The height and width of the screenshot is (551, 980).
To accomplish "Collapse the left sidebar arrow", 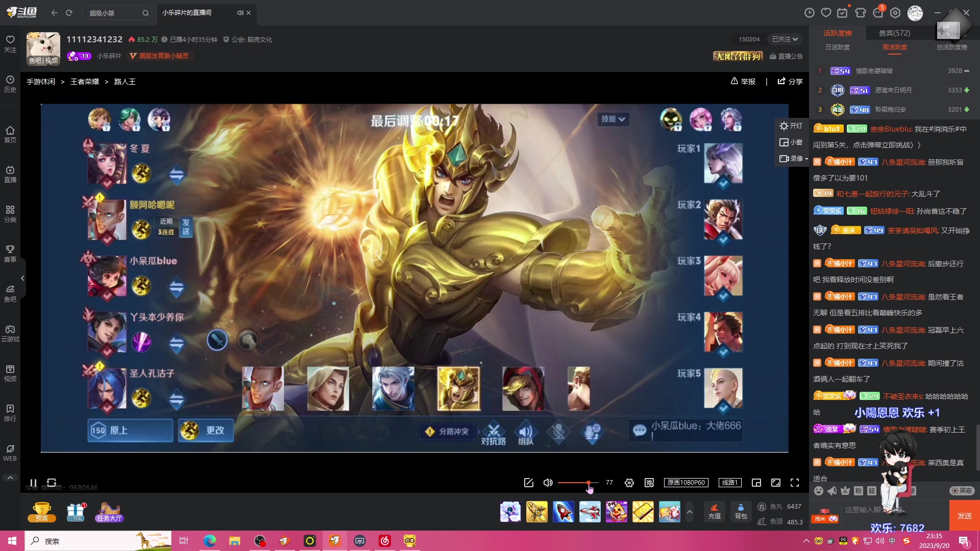I will pyautogui.click(x=22, y=278).
